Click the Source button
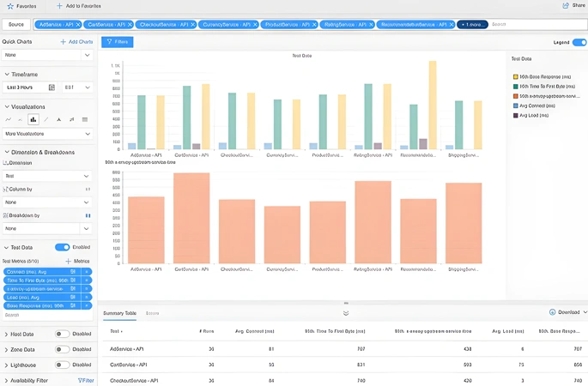This screenshot has height=386, width=588. pos(16,24)
